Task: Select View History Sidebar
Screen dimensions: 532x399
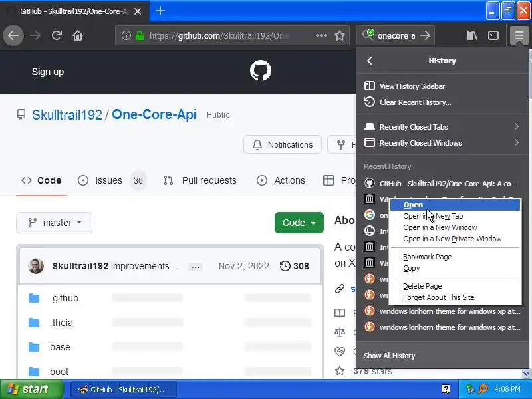Action: pos(442,86)
